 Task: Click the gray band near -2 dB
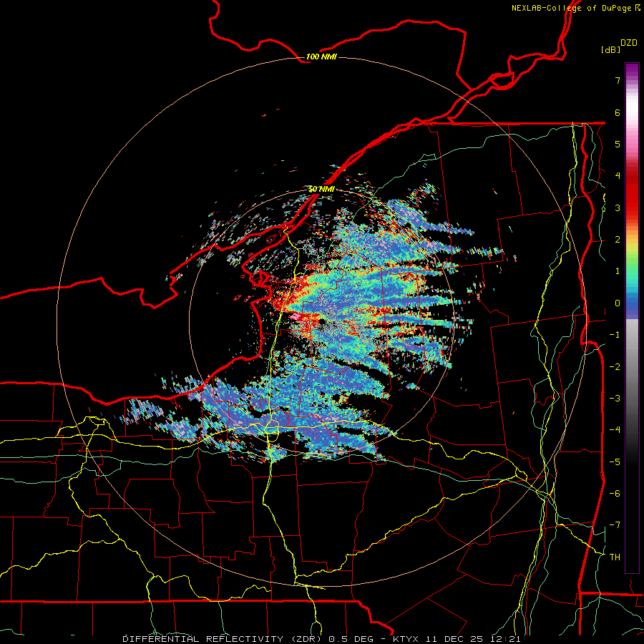click(x=632, y=366)
